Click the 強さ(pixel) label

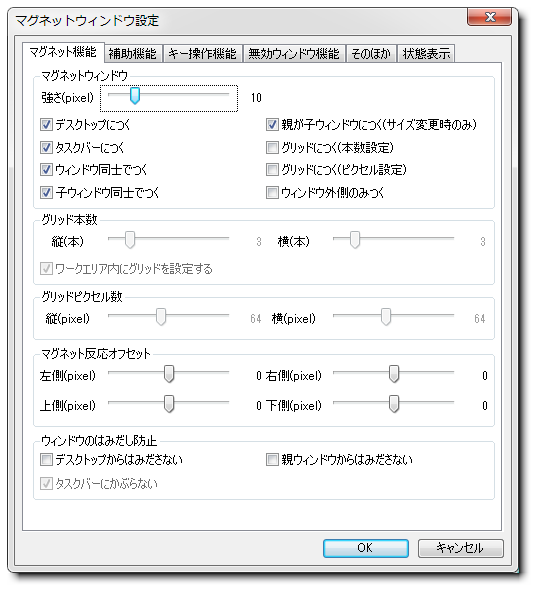coord(67,98)
